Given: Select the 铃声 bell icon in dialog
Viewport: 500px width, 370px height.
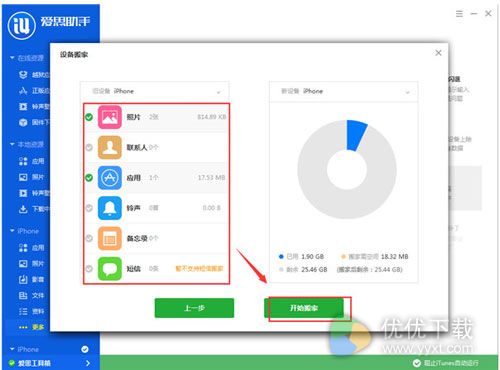Looking at the screenshot, I should tap(110, 208).
